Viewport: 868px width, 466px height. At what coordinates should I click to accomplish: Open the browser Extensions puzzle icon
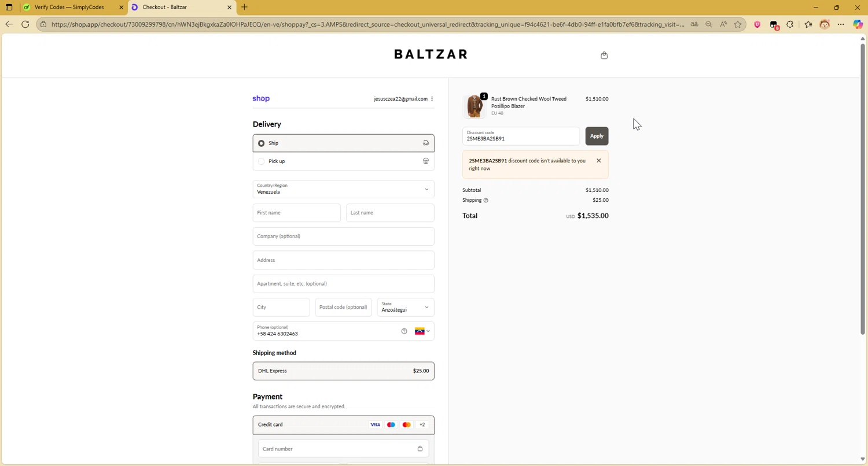[790, 24]
